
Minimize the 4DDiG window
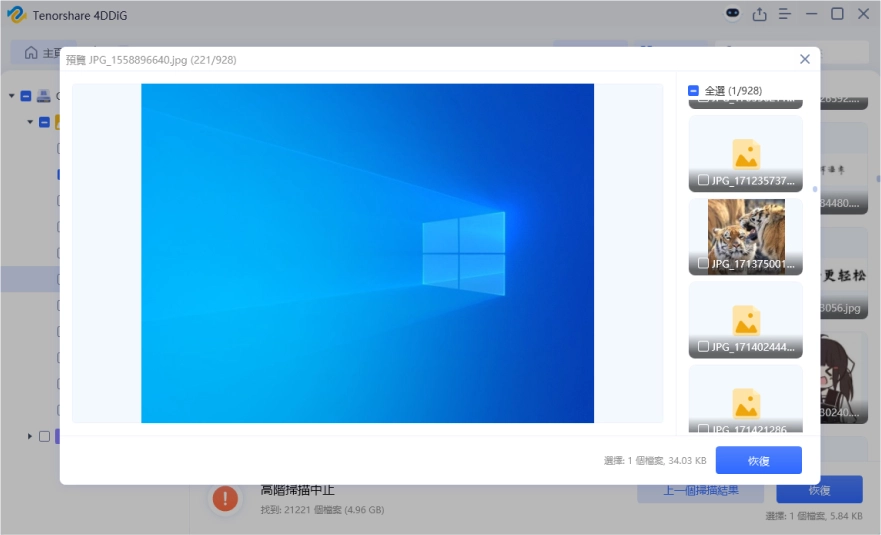pos(811,13)
